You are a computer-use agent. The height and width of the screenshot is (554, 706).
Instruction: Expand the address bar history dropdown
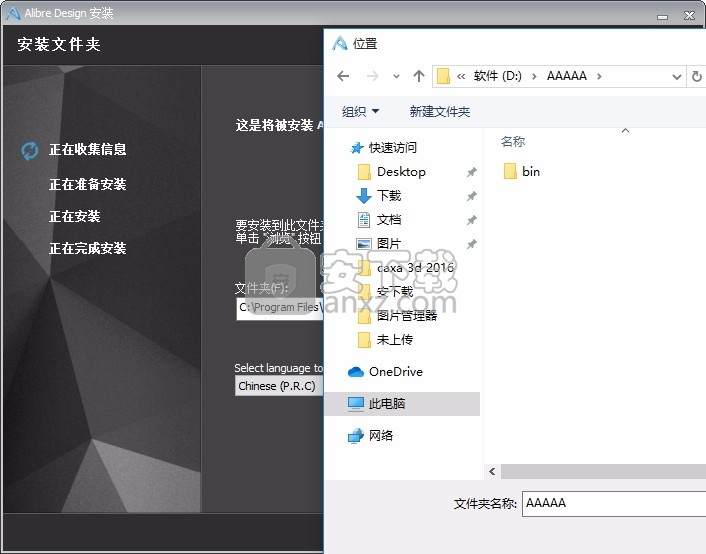[x=676, y=77]
